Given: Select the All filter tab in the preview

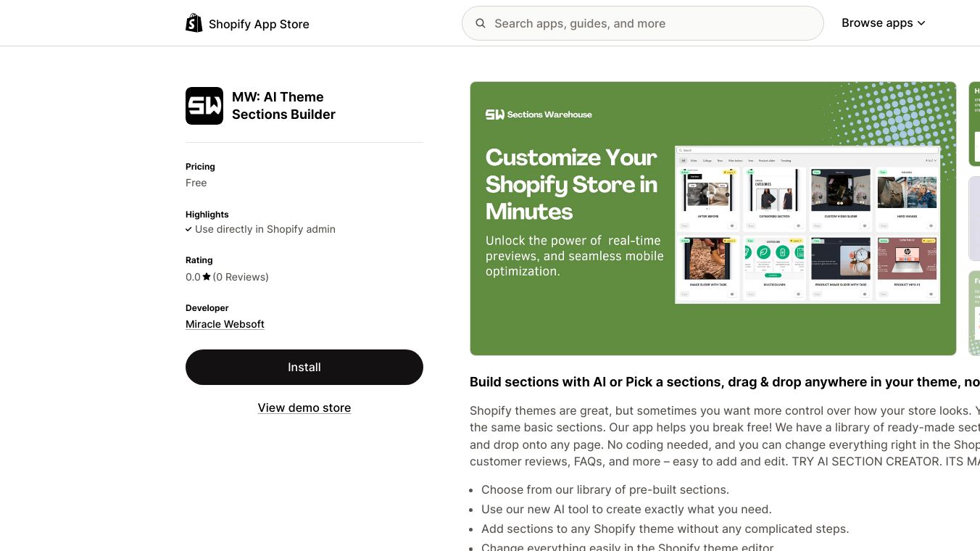Looking at the screenshot, I should pos(682,160).
